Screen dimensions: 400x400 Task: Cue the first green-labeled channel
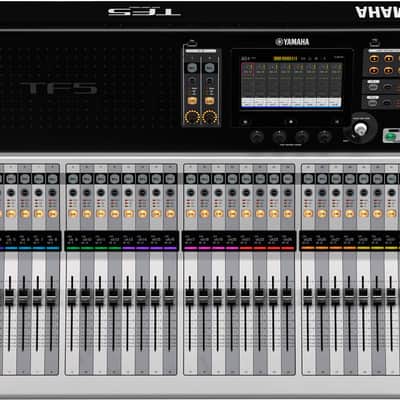[x=73, y=193]
